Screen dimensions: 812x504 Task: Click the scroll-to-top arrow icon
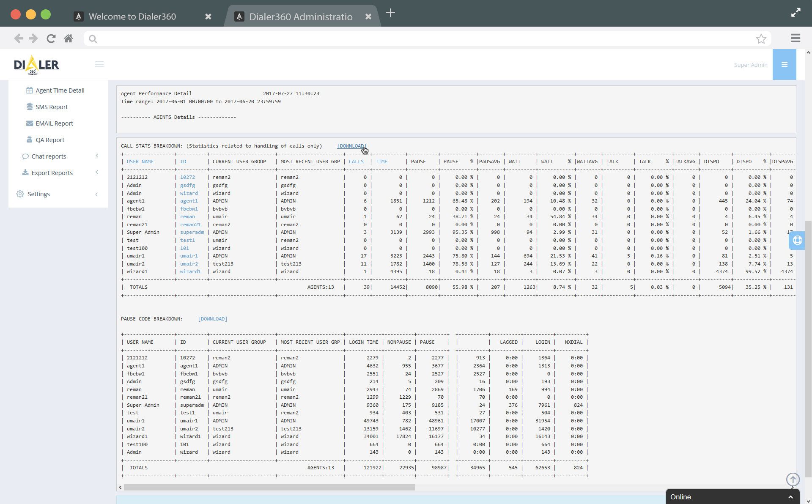pyautogui.click(x=793, y=479)
